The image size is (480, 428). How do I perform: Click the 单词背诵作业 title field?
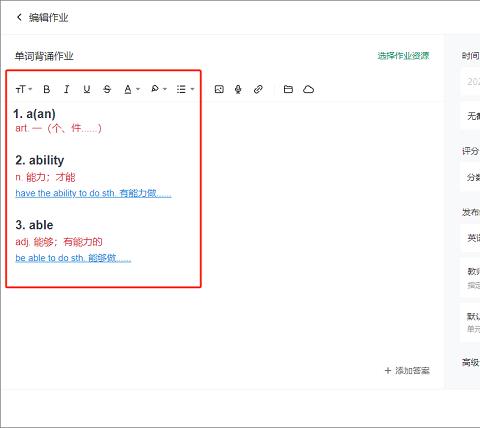pos(44,56)
